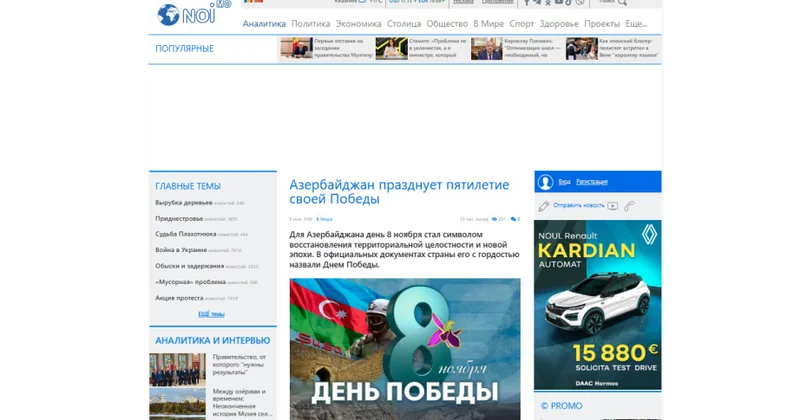
Task: Open article Между озёрами и временем
Action: point(242,403)
